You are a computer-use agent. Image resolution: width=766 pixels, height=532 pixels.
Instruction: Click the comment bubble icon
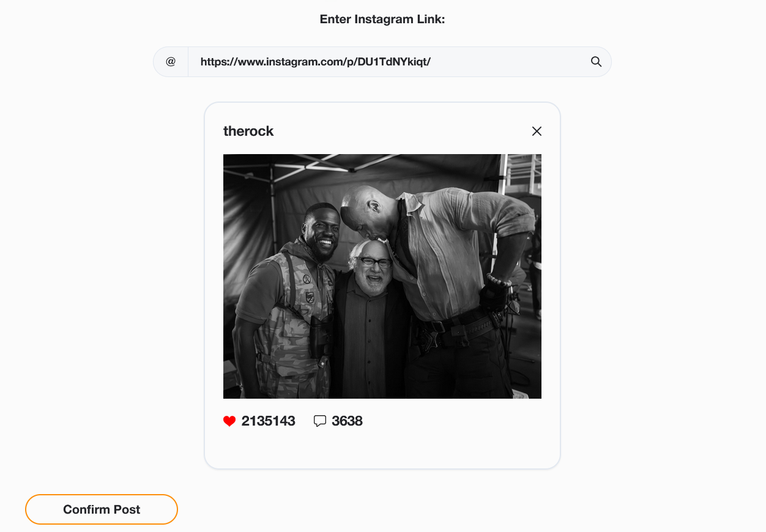point(319,421)
